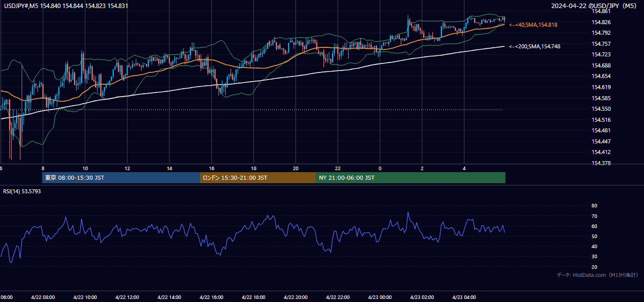Select the 2024-04-22 USD/JPY (M5) chart title
Viewport: 644px width, 302px height.
tap(595, 6)
